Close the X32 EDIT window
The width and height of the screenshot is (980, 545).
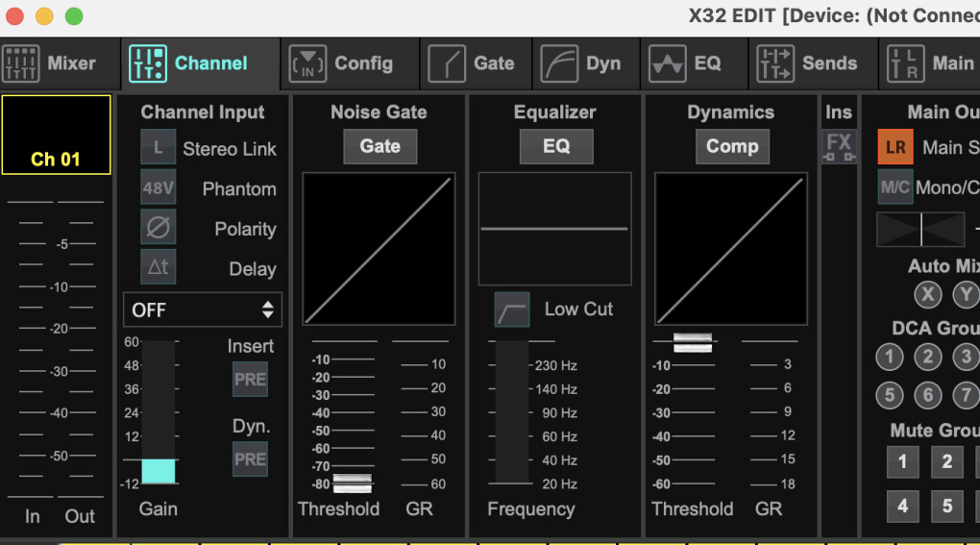pos(15,15)
